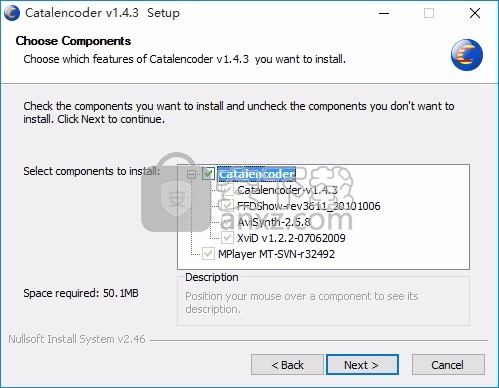This screenshot has width=499, height=388.
Task: Close the Catalencoder setup window
Action: point(475,13)
